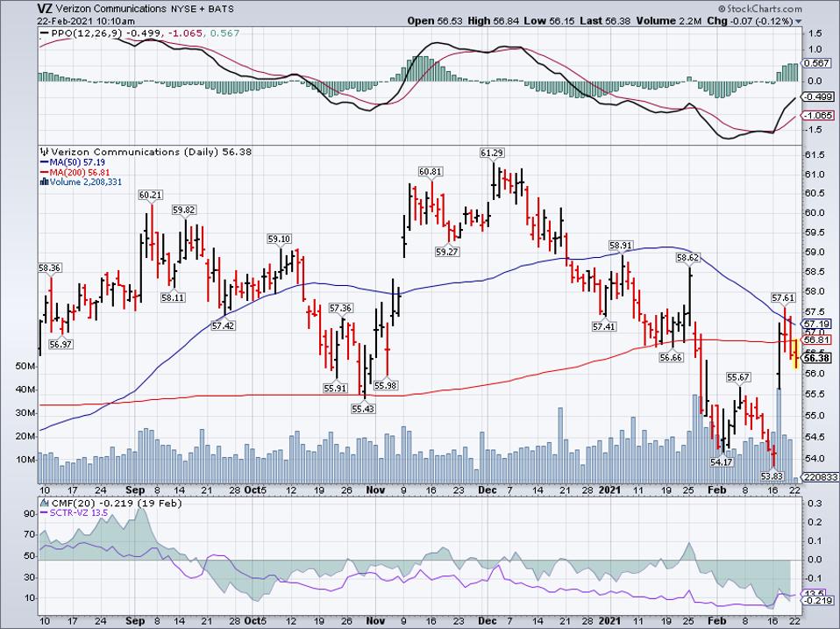Click the 60.81 price label
Viewport: 840px width, 629px height.
tap(431, 171)
